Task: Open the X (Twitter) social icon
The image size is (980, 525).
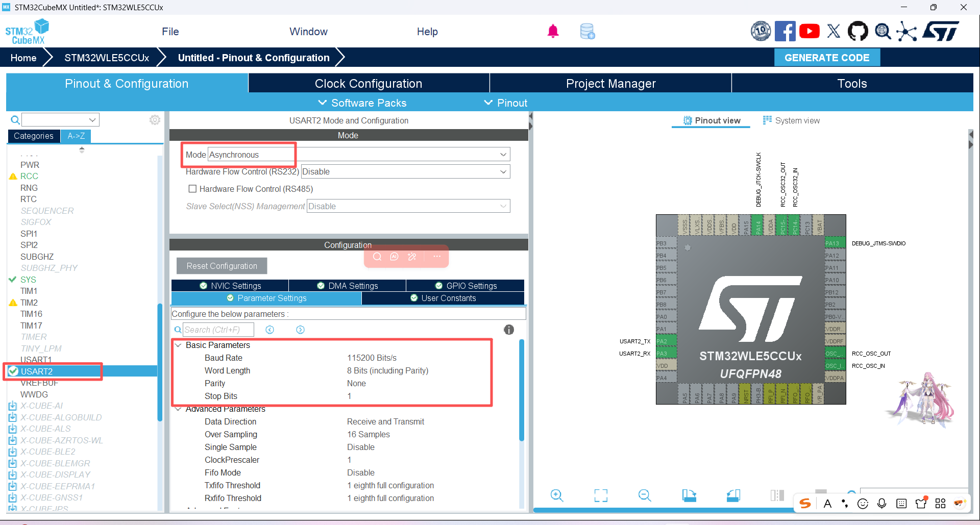Action: click(x=834, y=32)
